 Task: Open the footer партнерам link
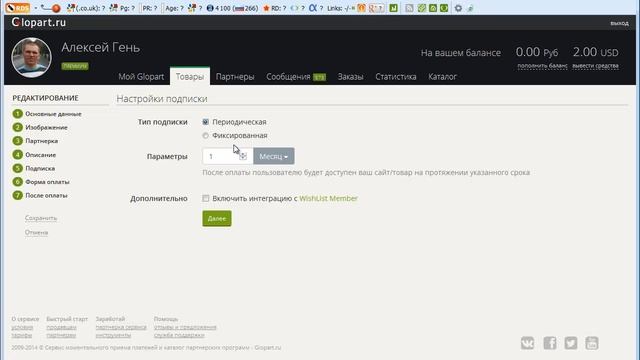click(x=61, y=335)
